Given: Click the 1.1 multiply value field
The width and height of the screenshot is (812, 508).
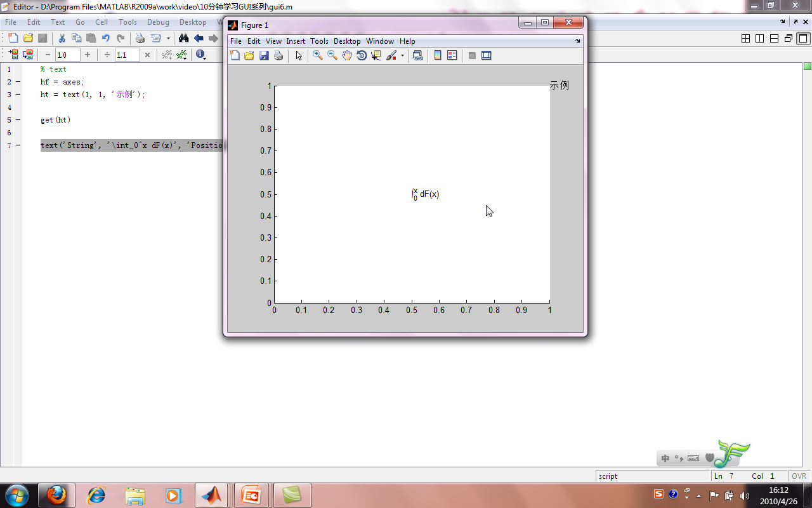Looking at the screenshot, I should click(x=128, y=55).
